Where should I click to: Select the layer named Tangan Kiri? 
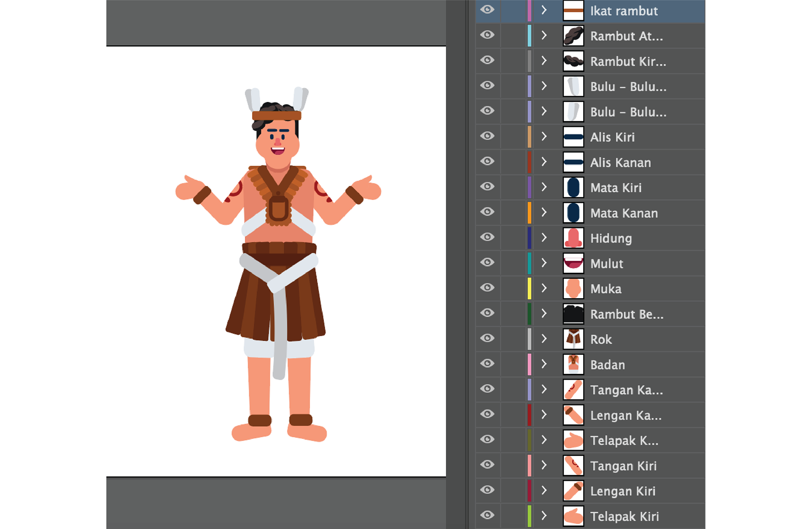[x=623, y=466]
